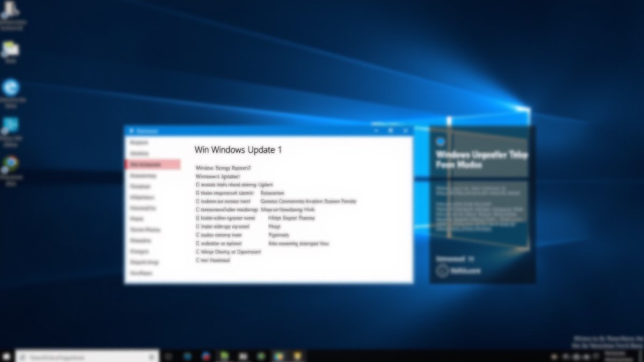Open the Chrome desktop shortcut
This screenshot has width=644, height=362.
11,164
